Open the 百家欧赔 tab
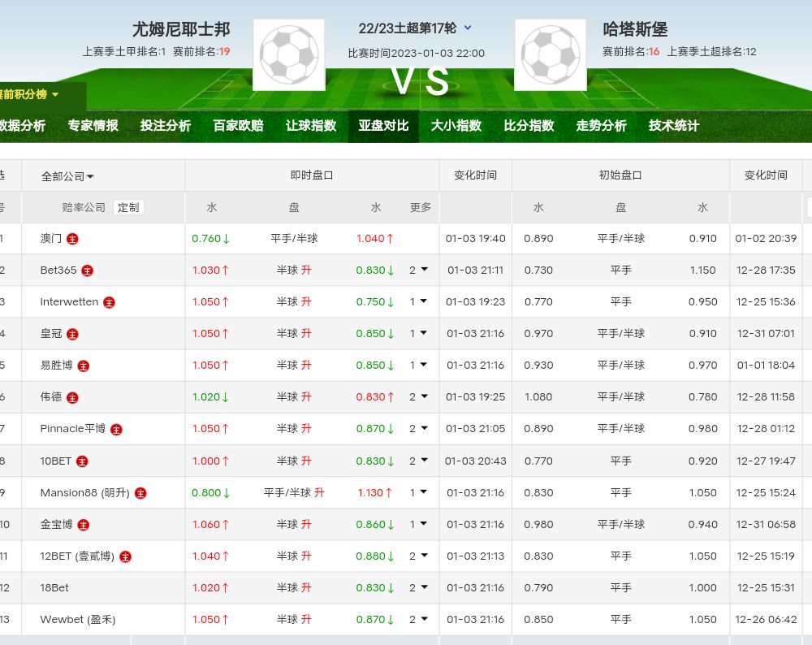This screenshot has width=812, height=645. pyautogui.click(x=238, y=126)
